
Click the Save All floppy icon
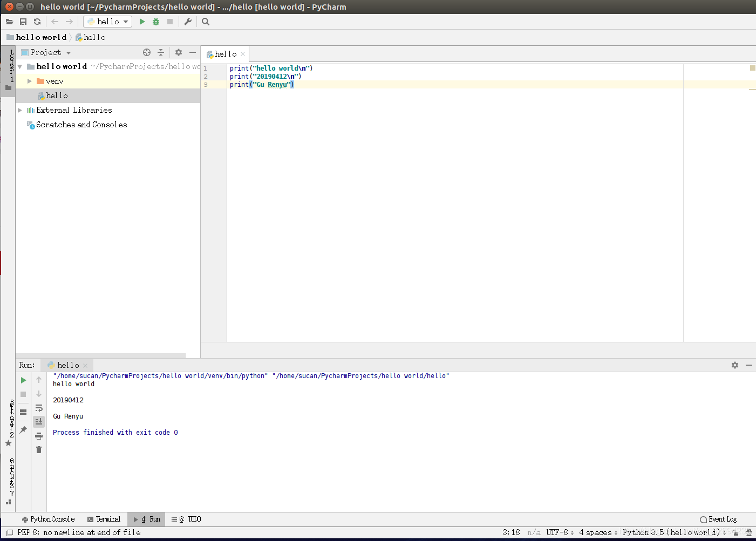[x=23, y=22]
